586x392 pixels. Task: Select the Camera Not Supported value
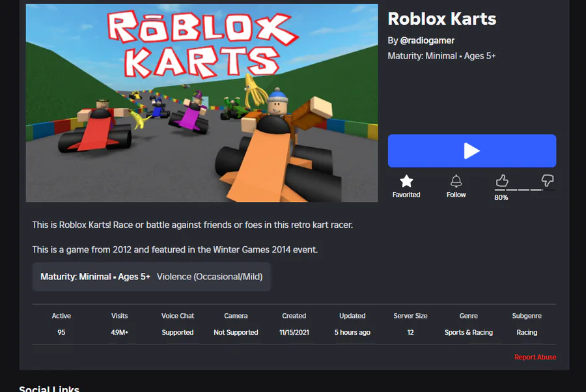click(236, 332)
